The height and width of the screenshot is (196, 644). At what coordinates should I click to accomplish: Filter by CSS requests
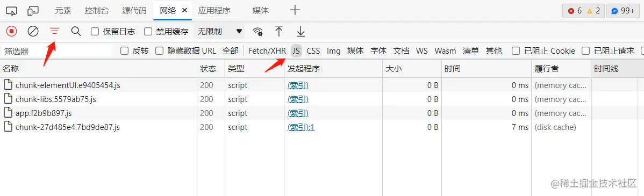pos(313,51)
